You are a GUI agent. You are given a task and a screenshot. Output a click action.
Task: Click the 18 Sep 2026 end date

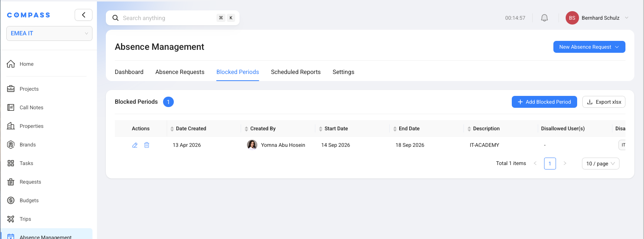(410, 145)
